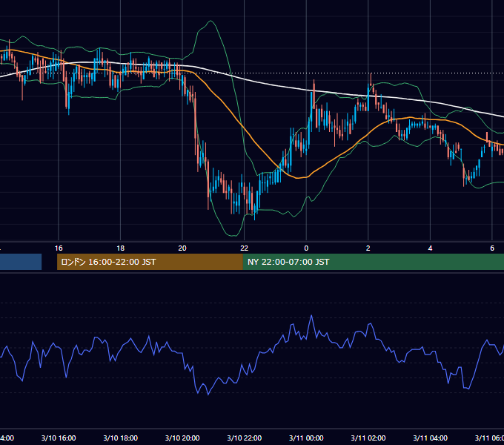Screen dimensions: 504x445
Task: Click the hour 6 axis label
Action: 492,248
